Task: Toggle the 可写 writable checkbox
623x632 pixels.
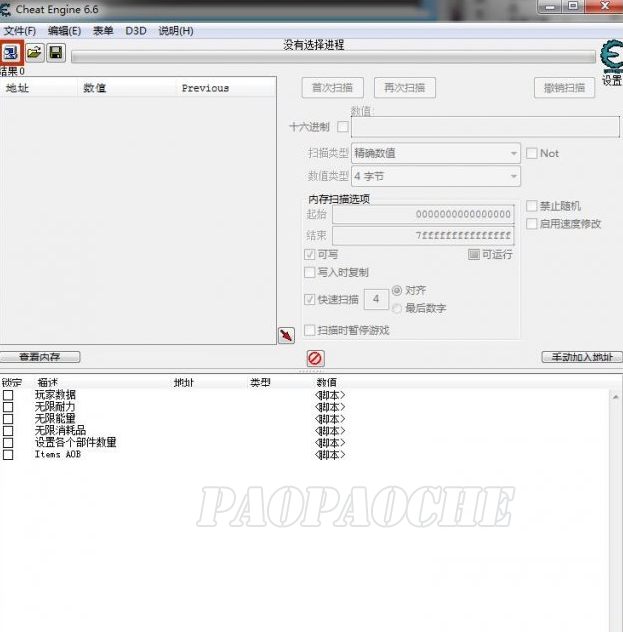Action: click(309, 254)
